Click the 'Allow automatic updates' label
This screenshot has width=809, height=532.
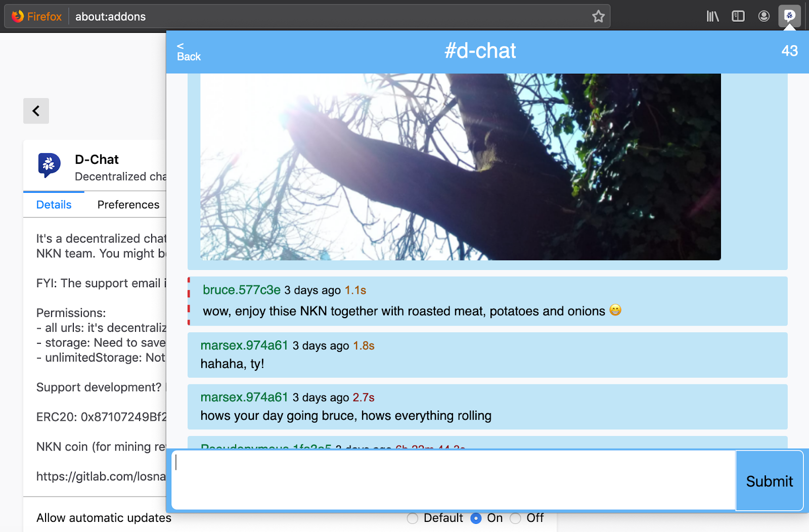[104, 518]
